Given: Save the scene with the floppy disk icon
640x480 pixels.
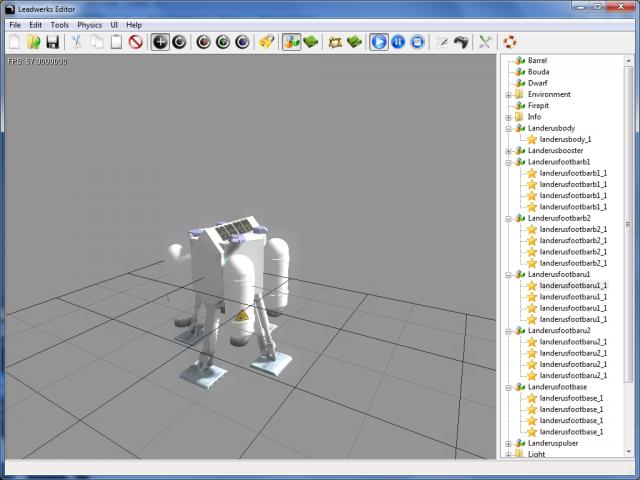Looking at the screenshot, I should [x=52, y=42].
